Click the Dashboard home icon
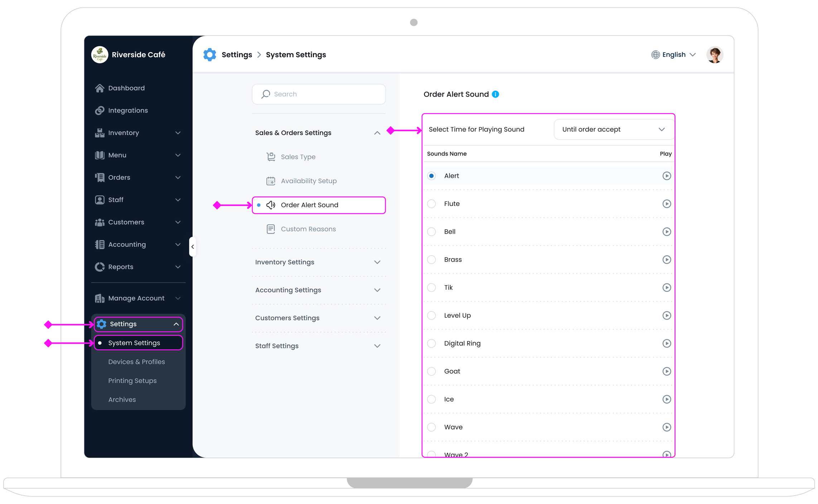The image size is (818, 504). (100, 88)
